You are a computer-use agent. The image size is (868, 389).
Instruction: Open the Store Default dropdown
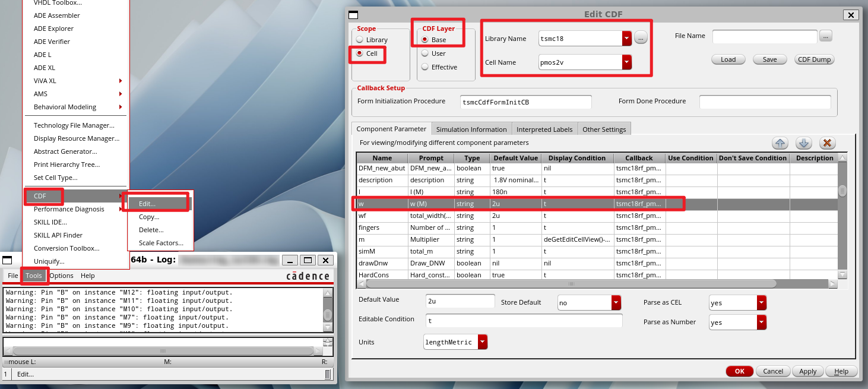point(615,302)
